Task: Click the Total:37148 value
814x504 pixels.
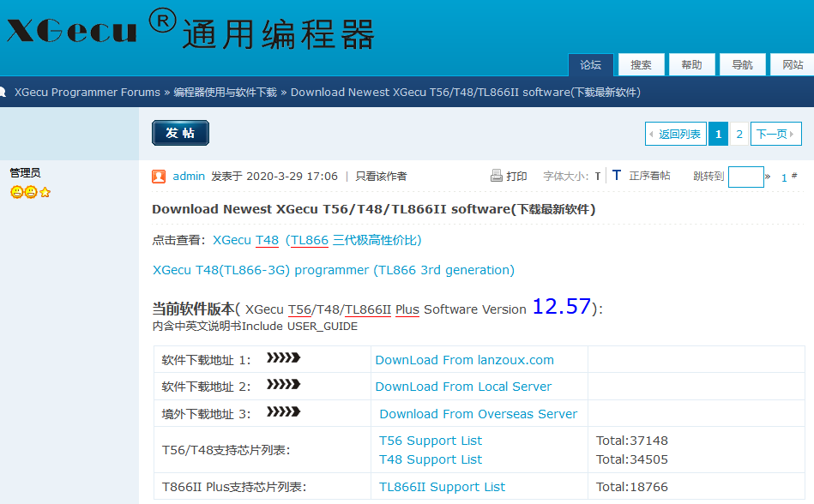Action: (x=632, y=441)
